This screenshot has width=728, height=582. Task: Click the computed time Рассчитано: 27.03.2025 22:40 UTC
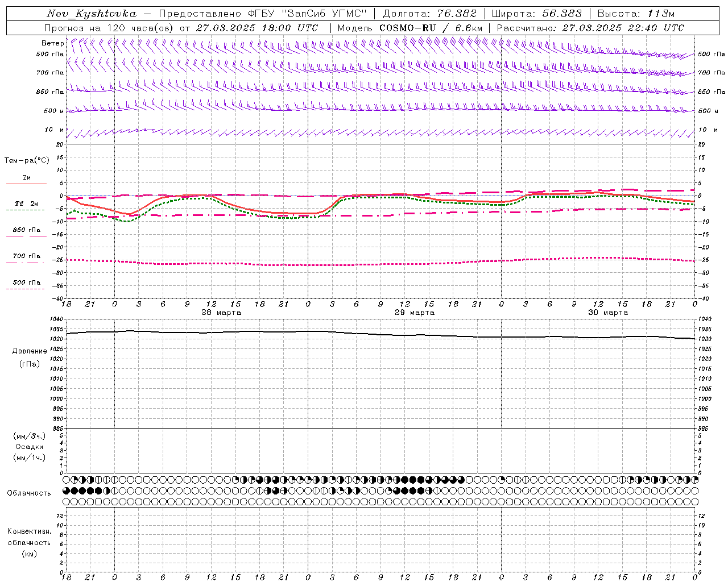click(590, 28)
